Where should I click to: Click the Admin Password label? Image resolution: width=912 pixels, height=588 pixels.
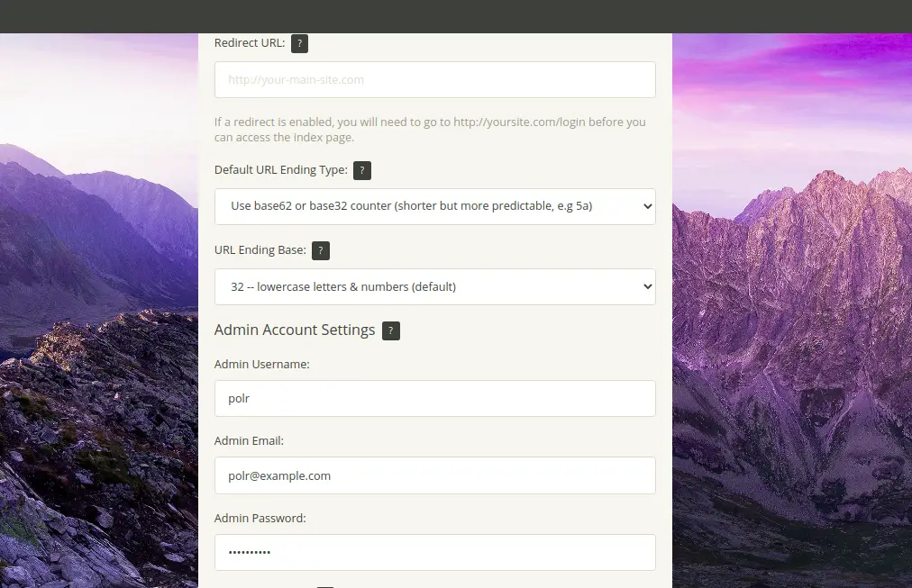point(260,519)
